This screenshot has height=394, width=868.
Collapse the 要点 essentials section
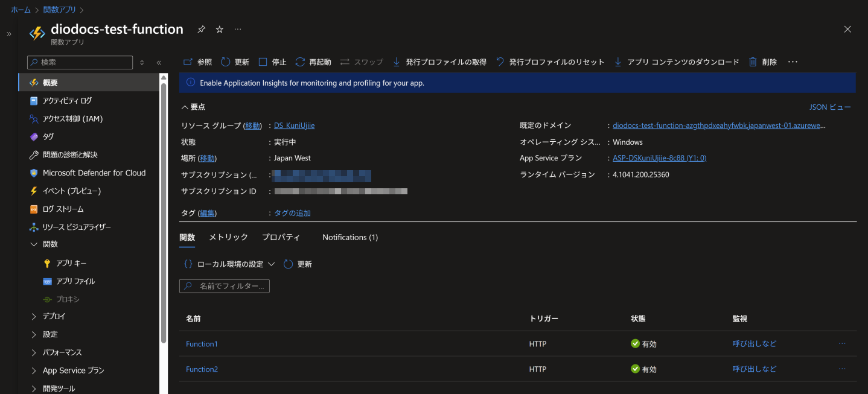[193, 107]
